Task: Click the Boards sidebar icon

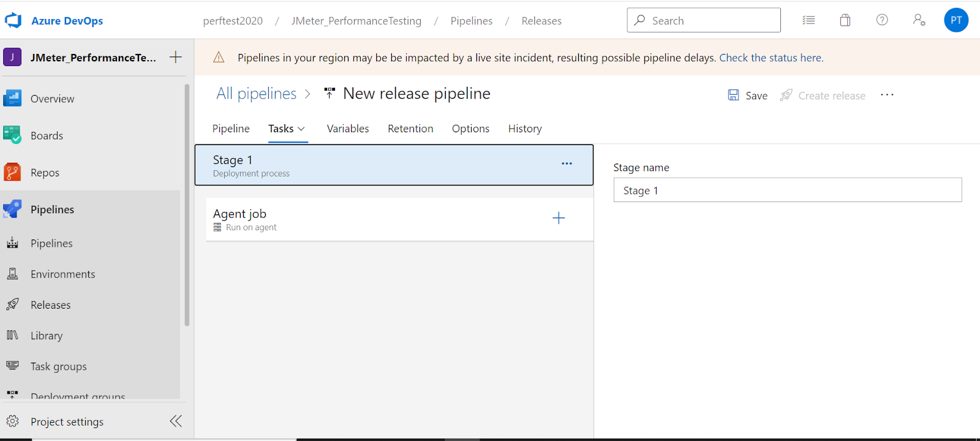Action: pyautogui.click(x=12, y=135)
